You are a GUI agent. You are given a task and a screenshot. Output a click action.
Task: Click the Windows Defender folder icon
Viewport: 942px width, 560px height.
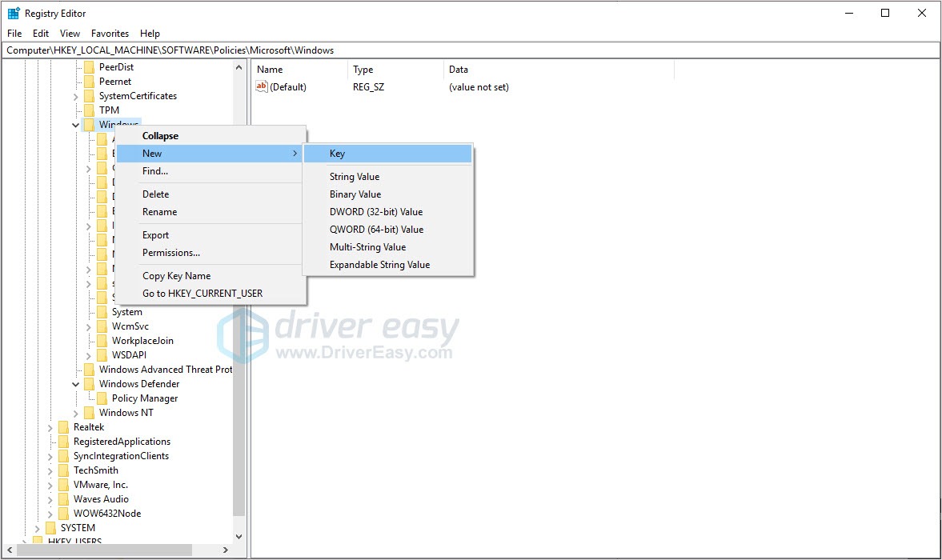[89, 383]
